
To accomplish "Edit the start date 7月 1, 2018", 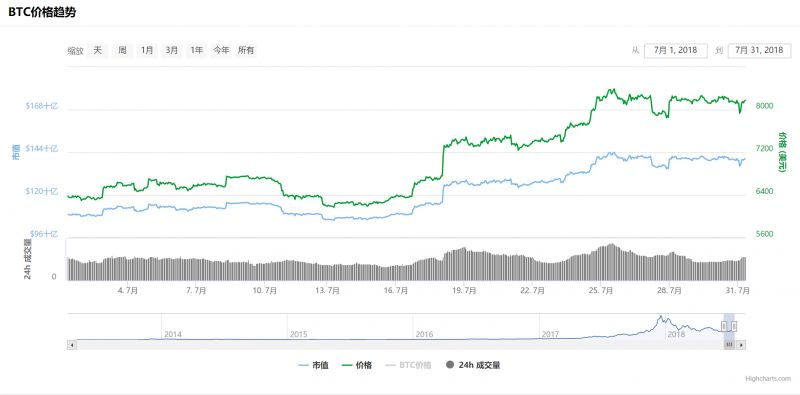I will pos(676,51).
